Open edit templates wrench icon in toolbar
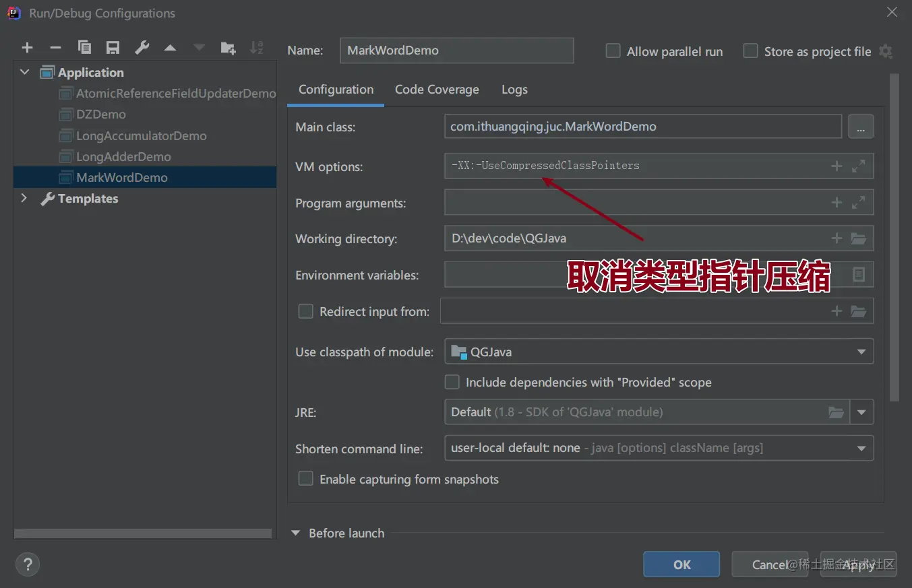This screenshot has width=912, height=588. coord(142,47)
